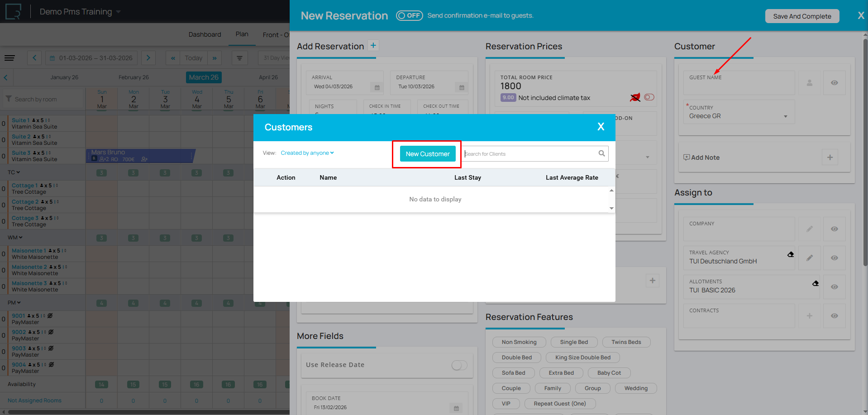Edit Travel Agency with the pencil icon

click(x=809, y=258)
